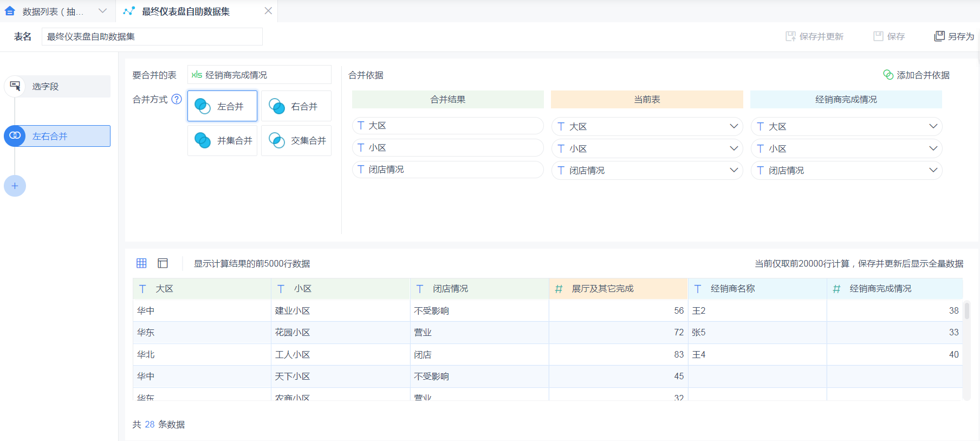Viewport: 980px width, 441px height.
Task: Click the xls file icon
Action: (x=197, y=75)
